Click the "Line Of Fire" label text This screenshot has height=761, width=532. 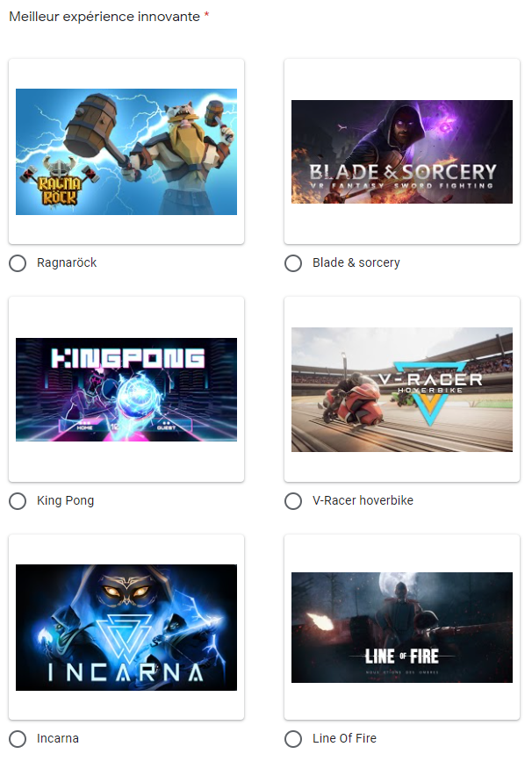pos(344,738)
